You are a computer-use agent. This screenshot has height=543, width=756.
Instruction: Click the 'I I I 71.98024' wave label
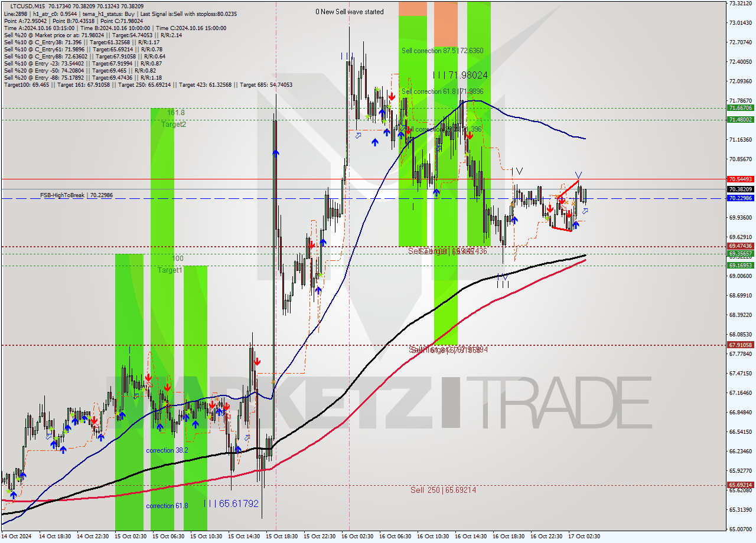pyautogui.click(x=460, y=75)
